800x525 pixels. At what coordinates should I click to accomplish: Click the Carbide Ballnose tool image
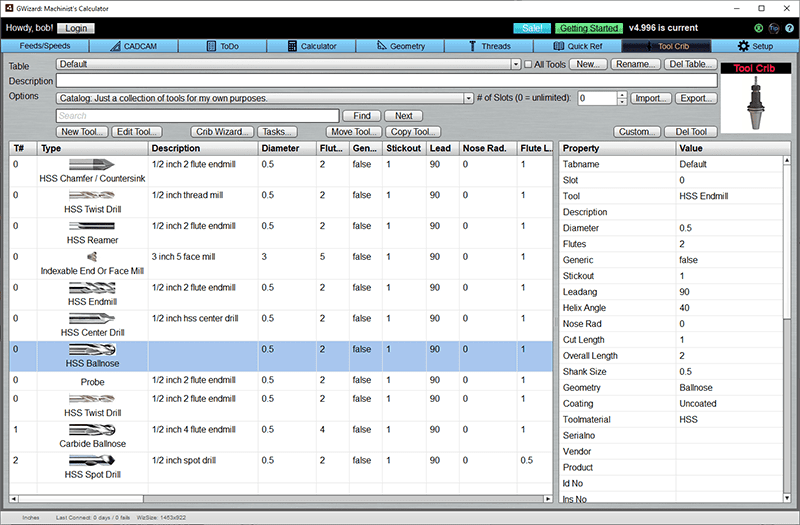92,430
